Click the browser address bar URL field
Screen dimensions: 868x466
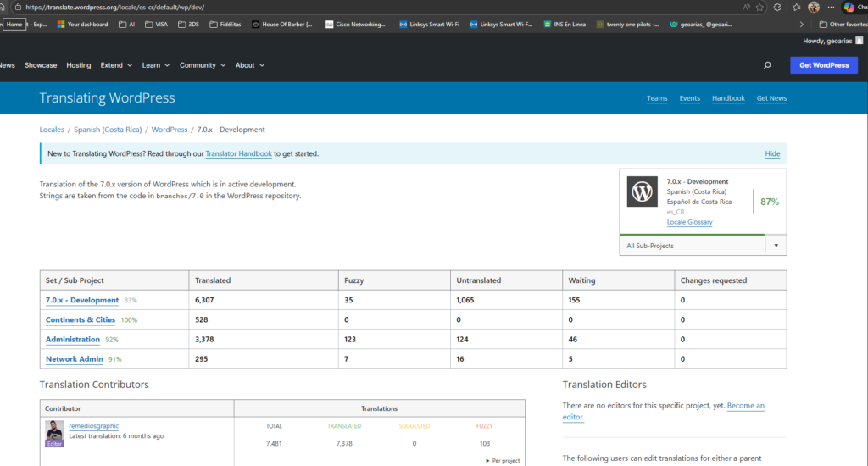pyautogui.click(x=339, y=7)
